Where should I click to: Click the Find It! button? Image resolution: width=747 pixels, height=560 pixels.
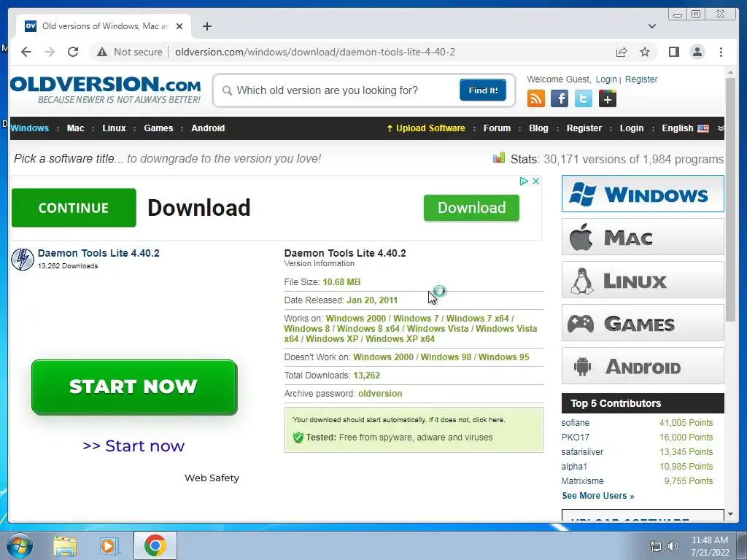483,90
